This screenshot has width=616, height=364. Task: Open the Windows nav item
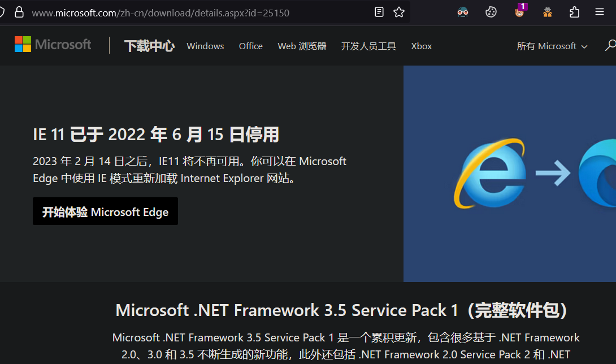click(x=205, y=46)
